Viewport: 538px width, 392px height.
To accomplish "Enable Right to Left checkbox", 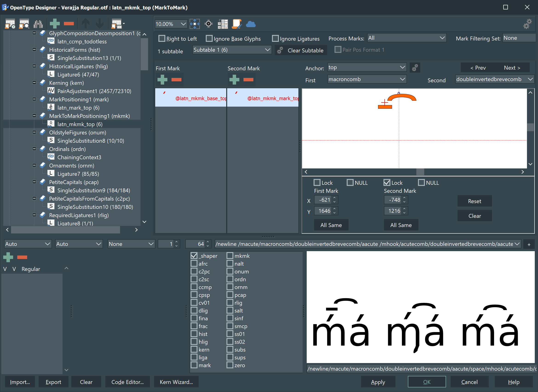I will [x=162, y=38].
